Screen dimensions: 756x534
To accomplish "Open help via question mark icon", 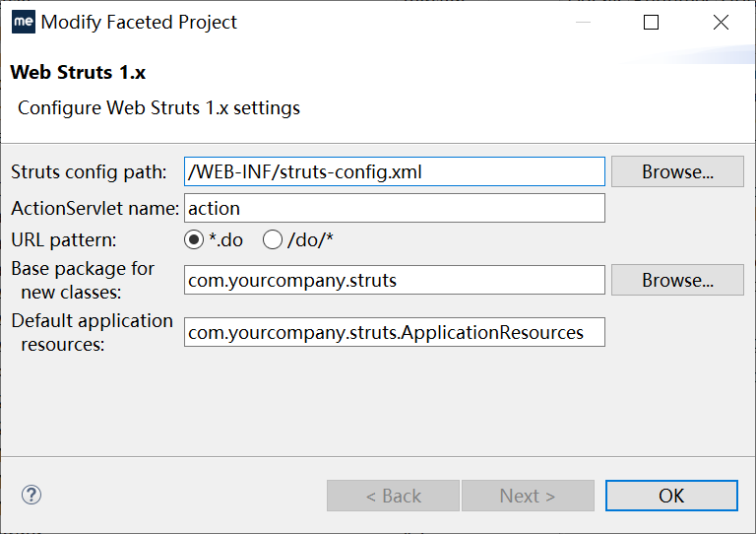I will coord(31,495).
